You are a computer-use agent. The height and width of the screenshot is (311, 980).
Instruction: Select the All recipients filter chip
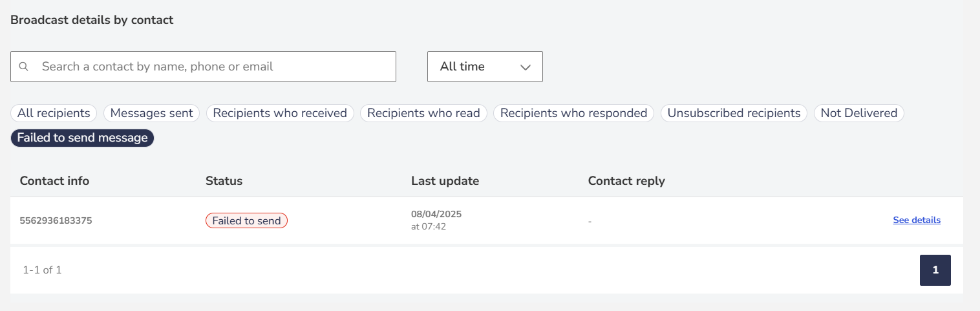54,113
